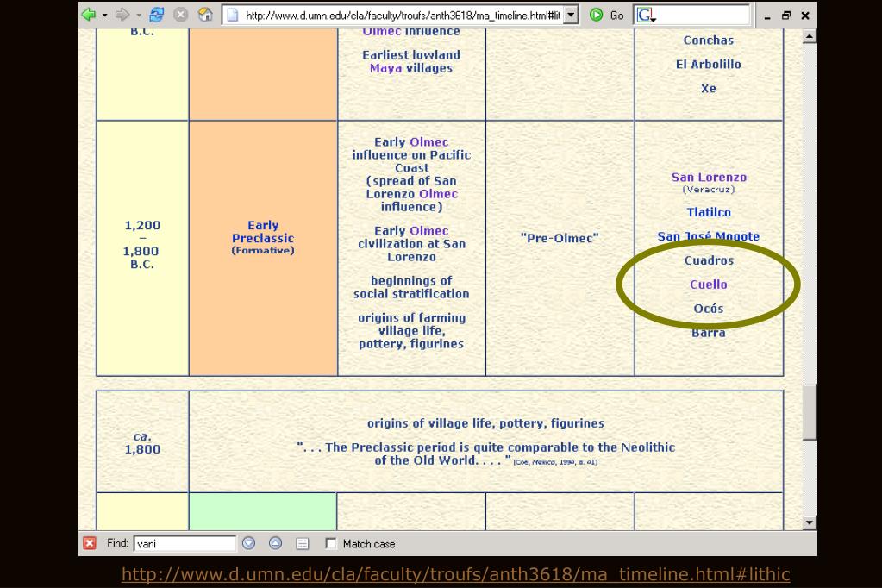Screen dimensions: 882x588
Task: Click the Preclassic period Neolithic quote
Action: (x=486, y=454)
